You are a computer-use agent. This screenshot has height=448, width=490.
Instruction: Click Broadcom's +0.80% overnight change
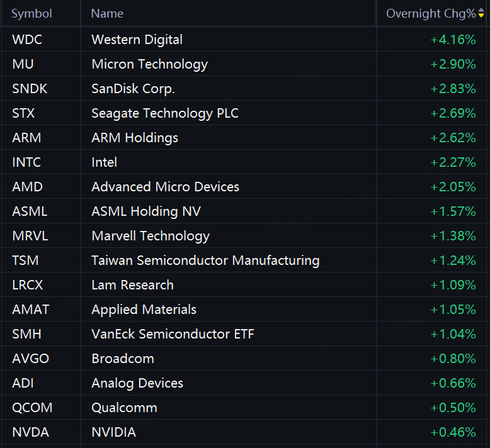453,359
